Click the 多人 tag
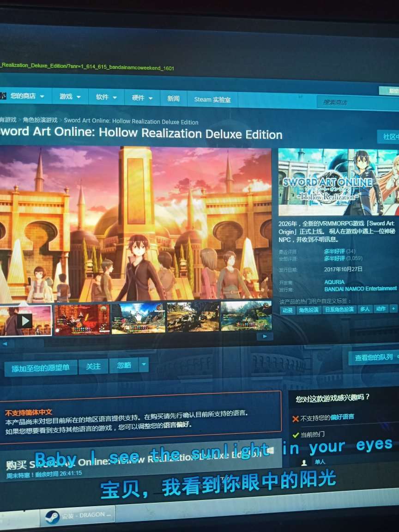Viewport: 399px width, 532px height. coord(365,309)
